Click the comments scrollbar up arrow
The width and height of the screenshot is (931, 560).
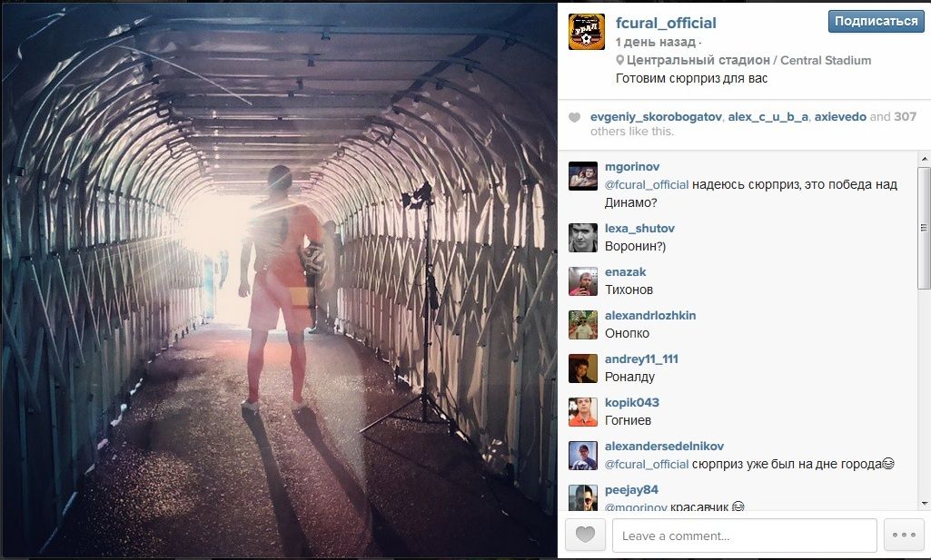pos(925,159)
